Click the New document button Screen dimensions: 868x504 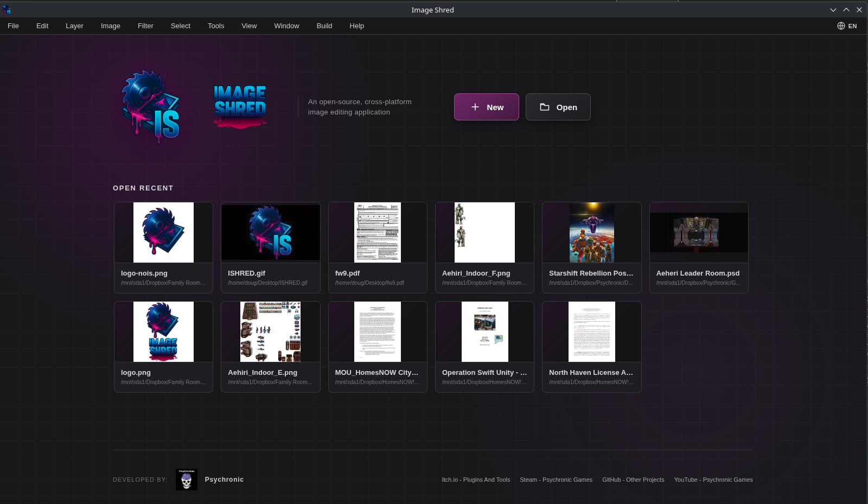487,107
